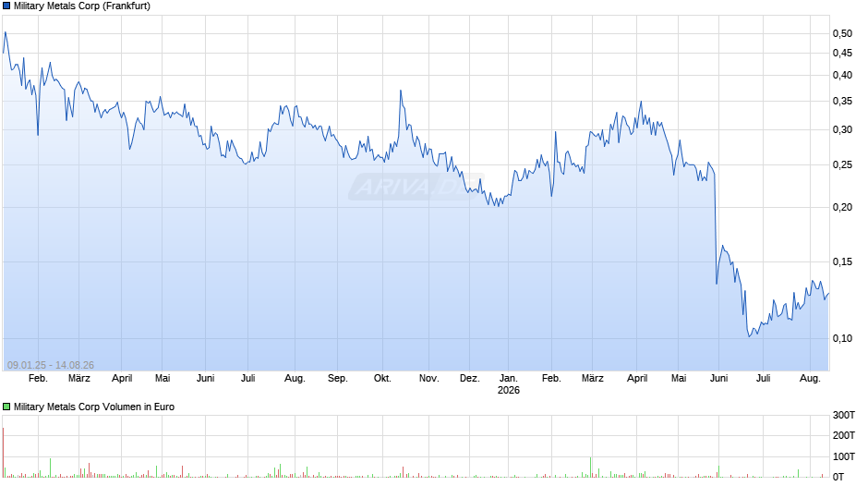Click the 0,50 price axis label
This screenshot has height=486, width=868.
coord(842,34)
